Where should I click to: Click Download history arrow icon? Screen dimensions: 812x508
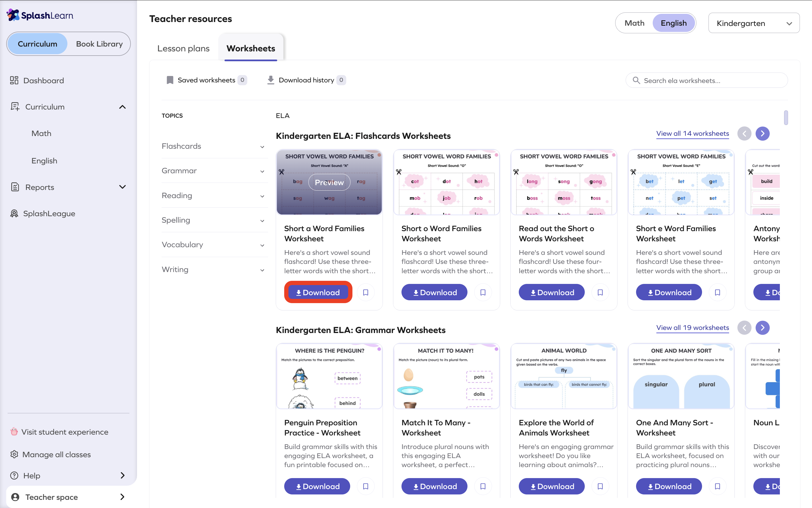click(271, 80)
